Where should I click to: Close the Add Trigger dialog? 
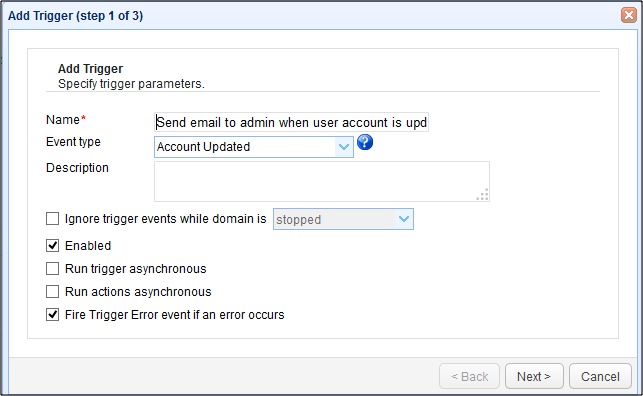click(x=629, y=15)
